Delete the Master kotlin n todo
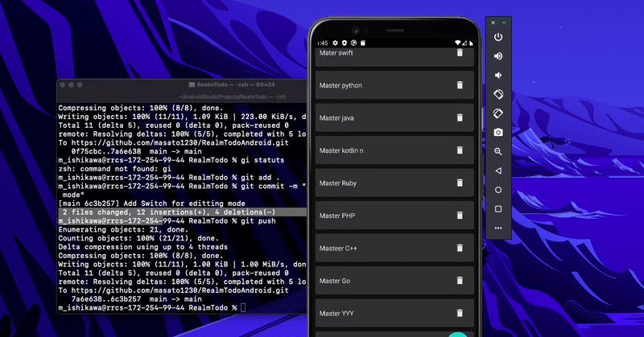Screen dimensions: 644x337 pyautogui.click(x=460, y=150)
